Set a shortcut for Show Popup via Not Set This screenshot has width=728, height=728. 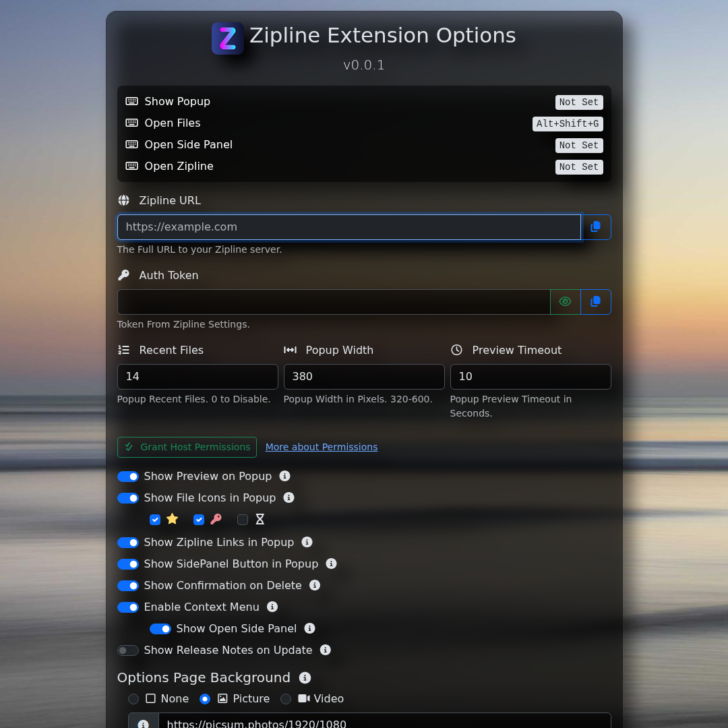[578, 102]
